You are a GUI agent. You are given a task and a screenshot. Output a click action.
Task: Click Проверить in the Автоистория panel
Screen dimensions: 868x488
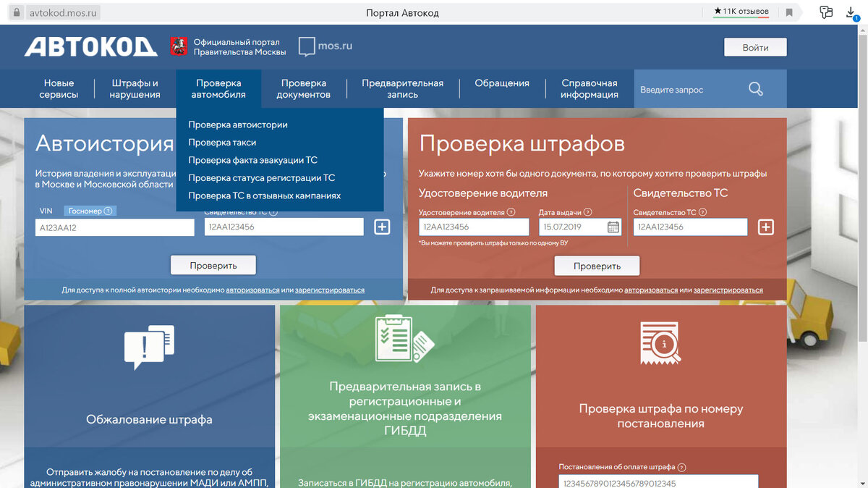213,265
